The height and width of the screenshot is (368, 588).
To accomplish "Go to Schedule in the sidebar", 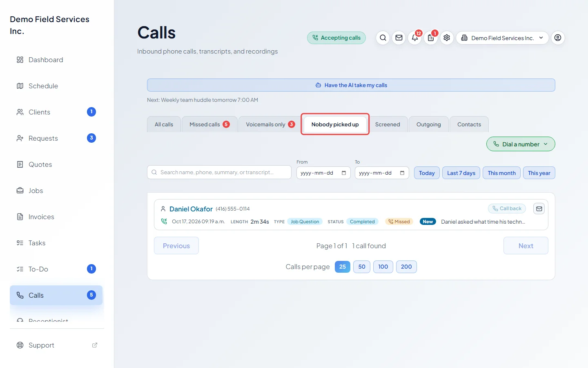I will point(56,86).
